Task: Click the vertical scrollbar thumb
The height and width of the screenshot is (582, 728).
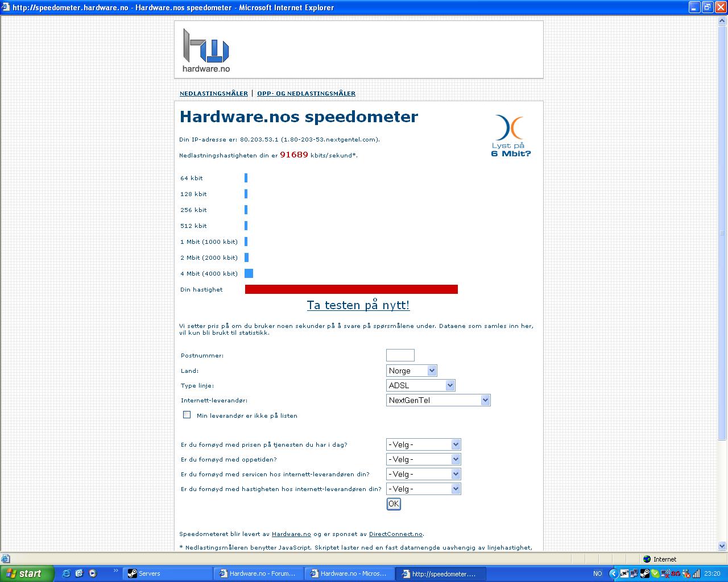Action: [723, 232]
